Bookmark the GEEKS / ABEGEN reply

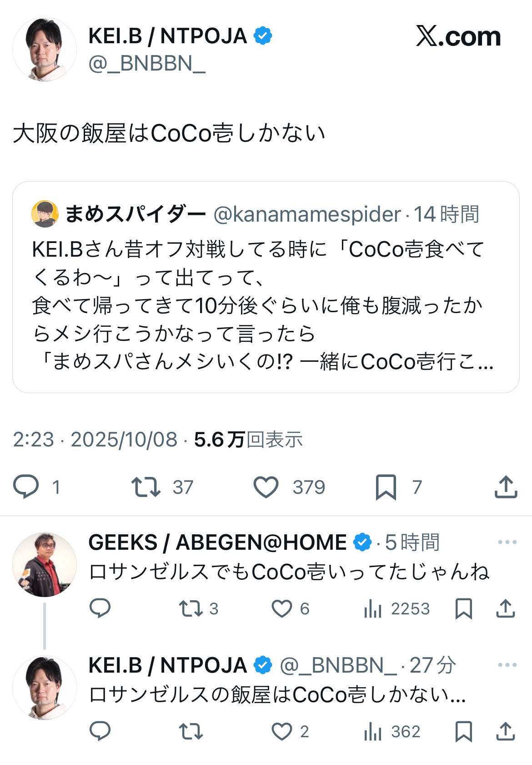coord(463,608)
